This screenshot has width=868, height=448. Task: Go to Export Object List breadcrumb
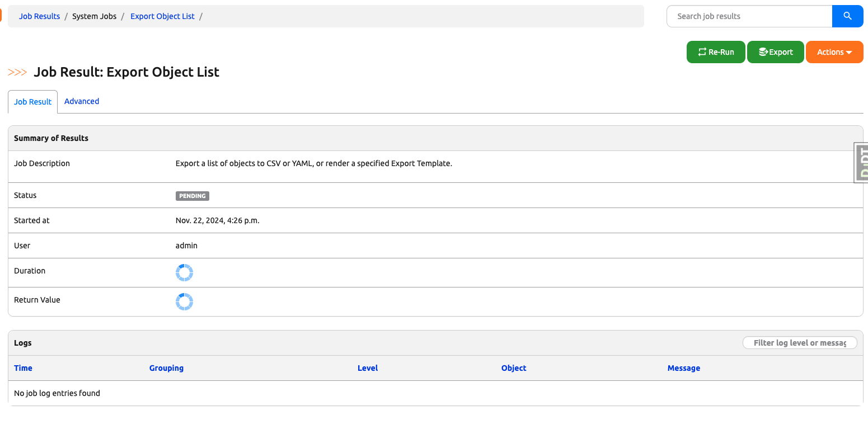(x=162, y=16)
